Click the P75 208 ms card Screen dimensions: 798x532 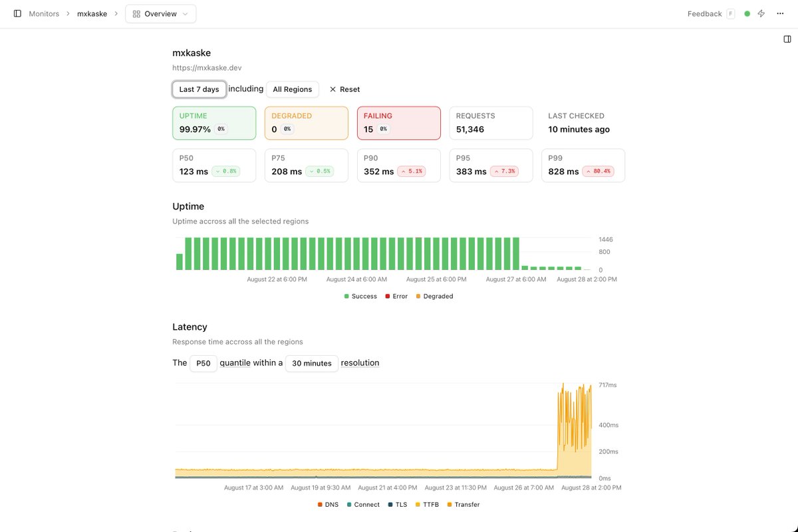[306, 165]
